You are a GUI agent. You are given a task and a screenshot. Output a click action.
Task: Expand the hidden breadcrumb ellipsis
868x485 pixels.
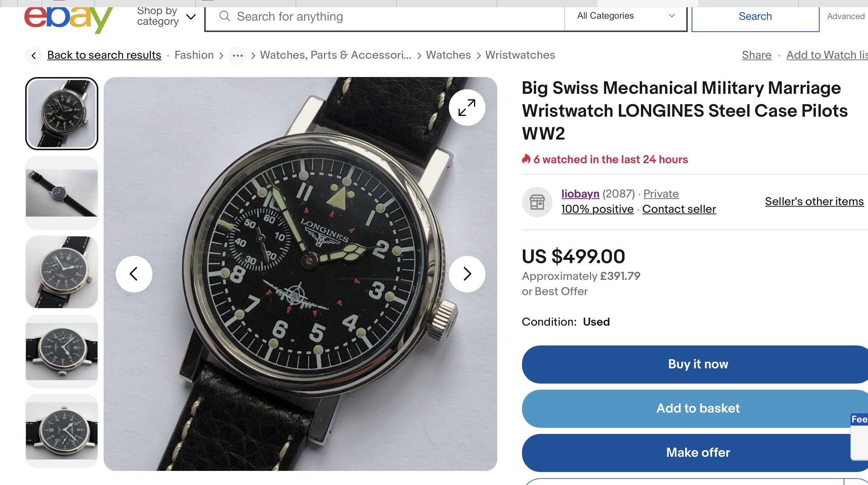pos(237,56)
